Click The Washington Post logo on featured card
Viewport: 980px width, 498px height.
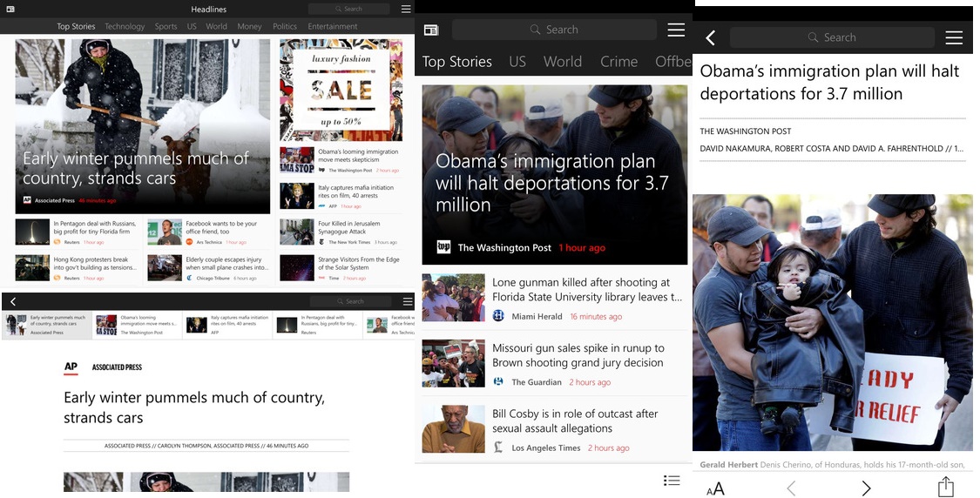(443, 247)
